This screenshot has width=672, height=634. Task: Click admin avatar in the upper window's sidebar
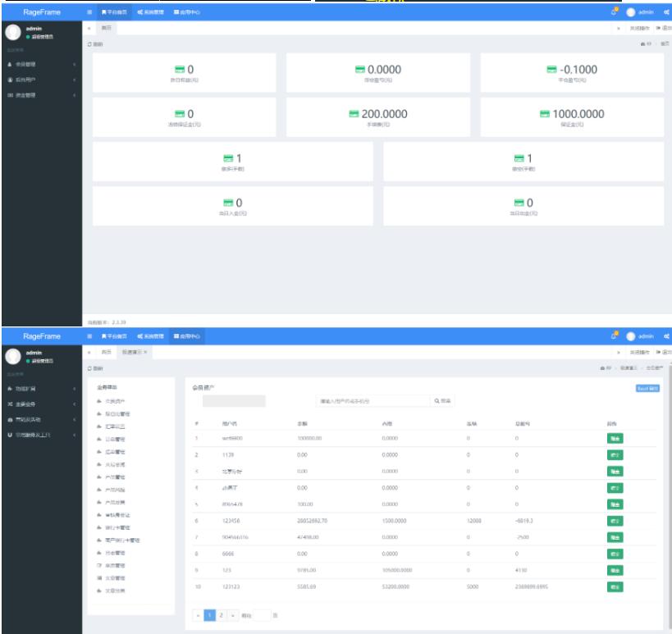tap(14, 33)
